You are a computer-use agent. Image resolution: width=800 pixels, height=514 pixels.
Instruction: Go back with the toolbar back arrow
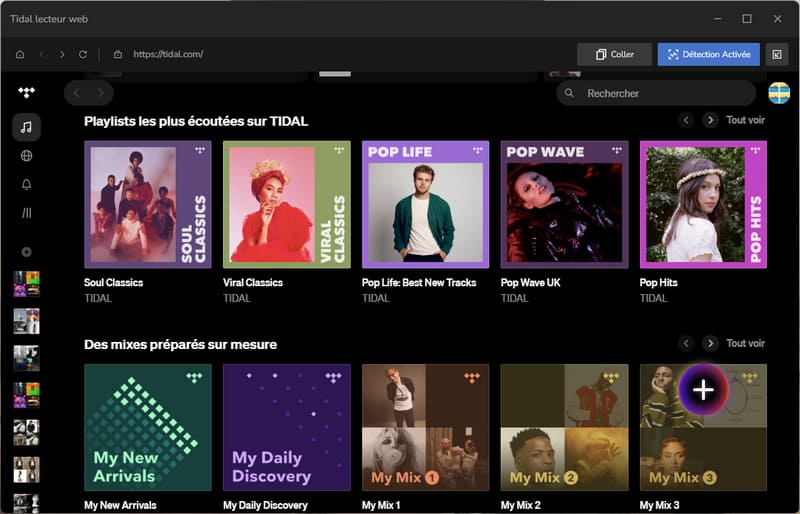42,54
